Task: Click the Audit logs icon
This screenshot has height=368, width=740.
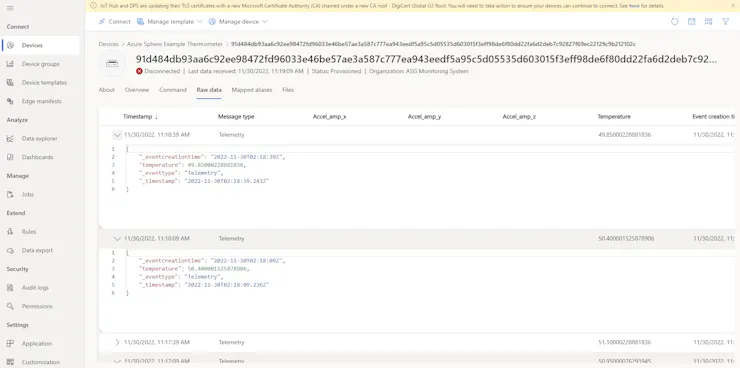Action: pyautogui.click(x=10, y=288)
